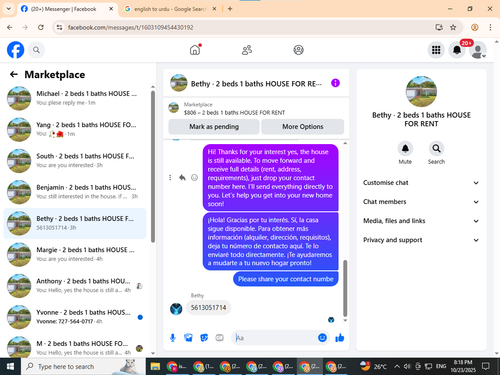Viewport: 500px width, 375px height.
Task: Open the Friends icon in top bar
Action: [247, 50]
